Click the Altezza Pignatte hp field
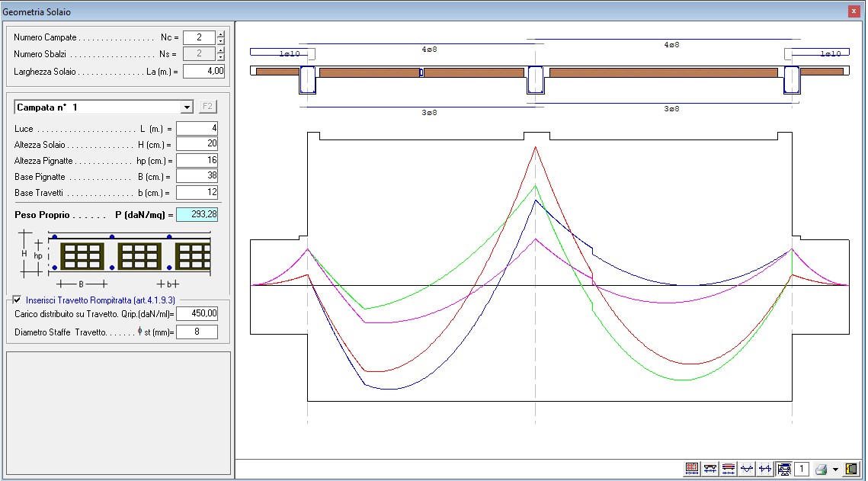Screen dimensions: 868x481 tap(197, 161)
